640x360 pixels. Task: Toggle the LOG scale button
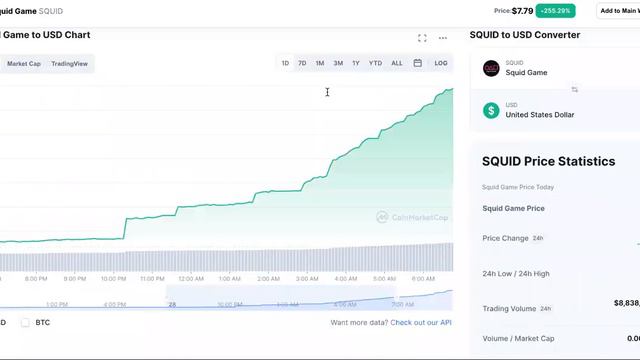tap(441, 63)
